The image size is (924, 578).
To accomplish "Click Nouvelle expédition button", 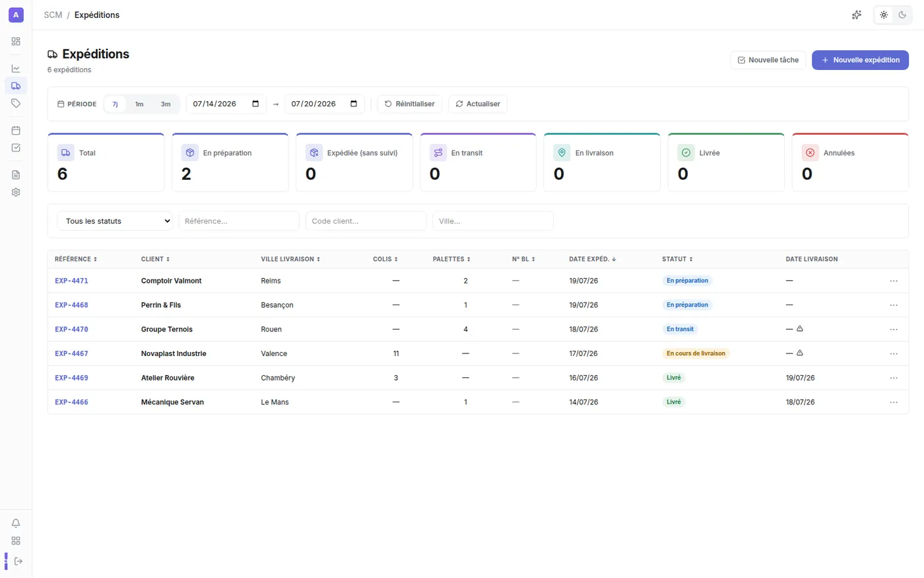I will point(860,60).
